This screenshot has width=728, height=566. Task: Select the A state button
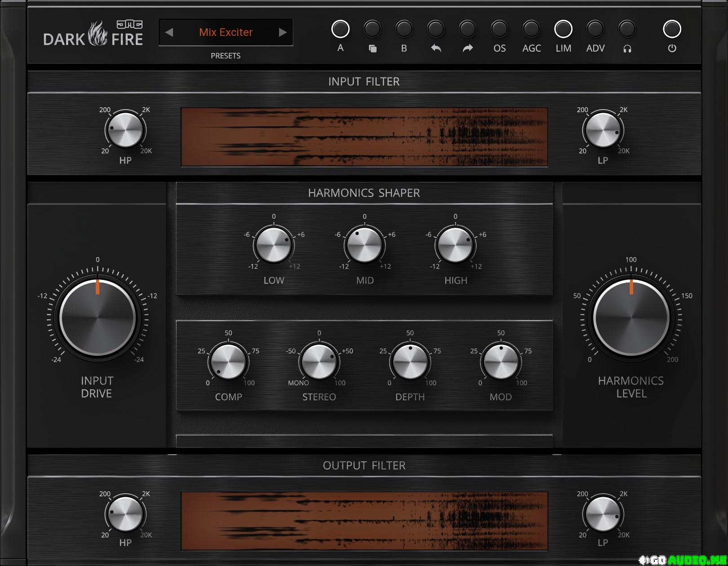(340, 29)
